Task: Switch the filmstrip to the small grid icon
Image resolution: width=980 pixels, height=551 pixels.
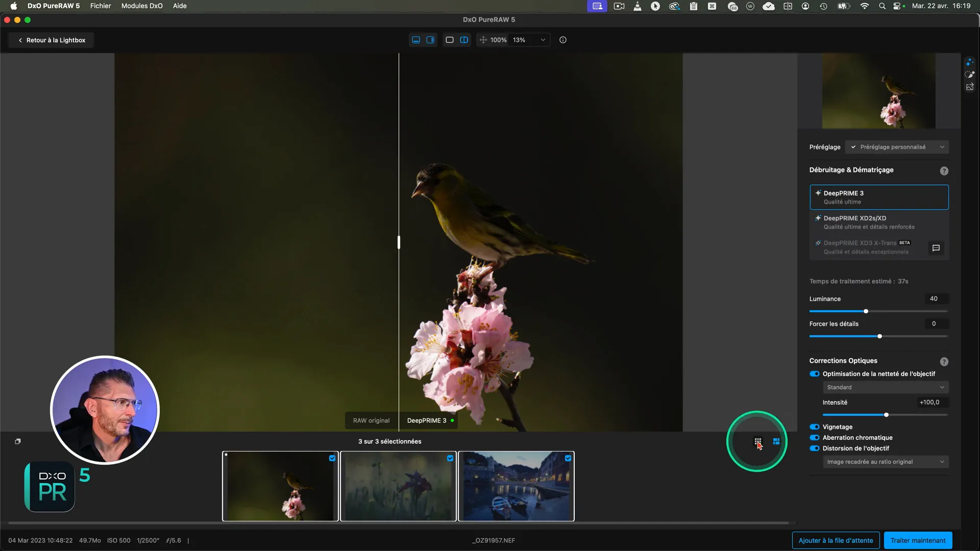Action: [x=758, y=441]
